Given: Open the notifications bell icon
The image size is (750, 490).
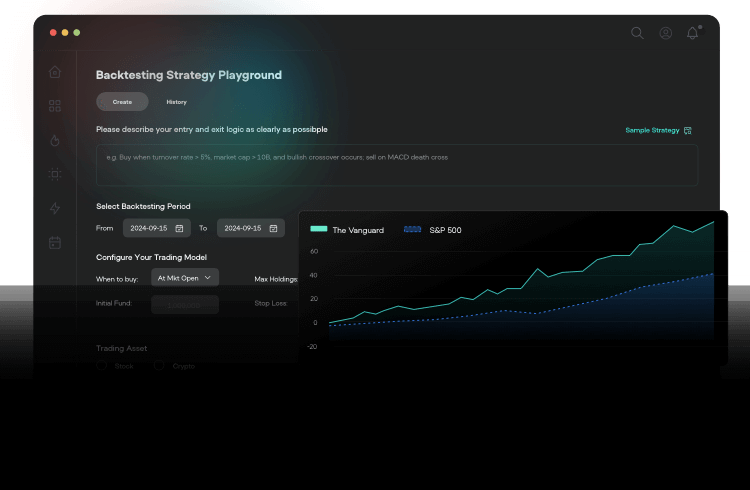Looking at the screenshot, I should [x=693, y=33].
